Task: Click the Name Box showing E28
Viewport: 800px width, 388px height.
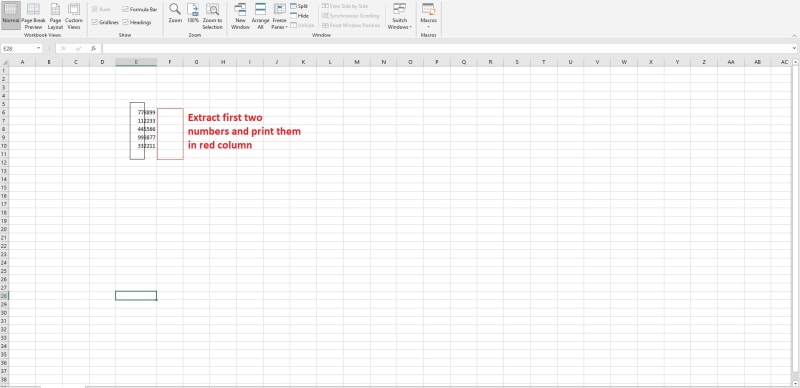Action: (x=18, y=48)
